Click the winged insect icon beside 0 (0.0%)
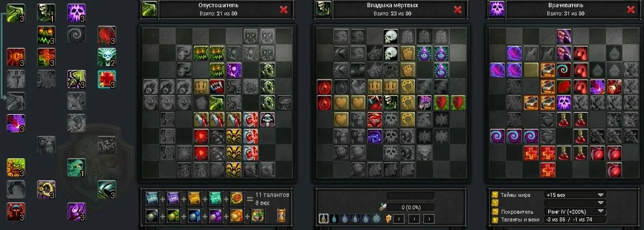The height and width of the screenshot is (230, 644). pos(382,207)
